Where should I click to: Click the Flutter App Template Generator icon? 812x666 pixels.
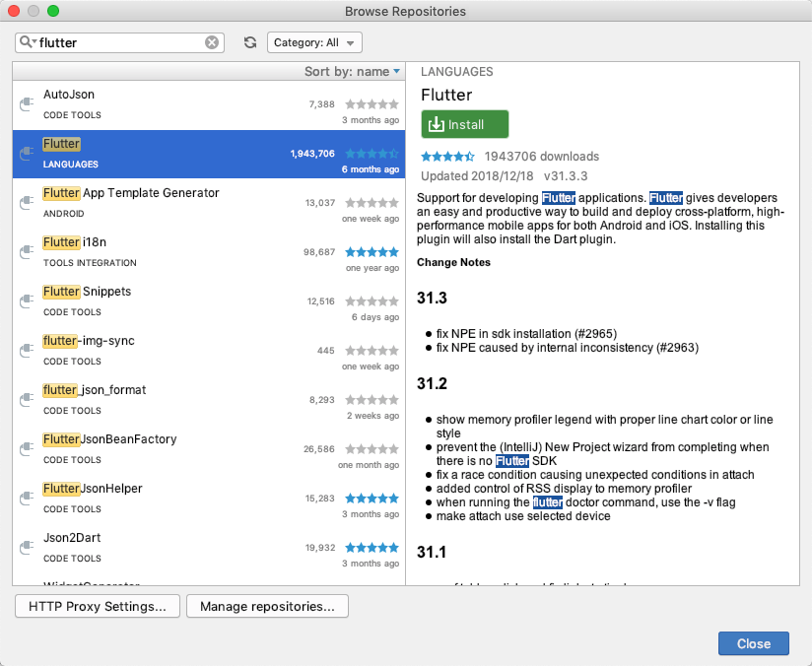[x=27, y=203]
